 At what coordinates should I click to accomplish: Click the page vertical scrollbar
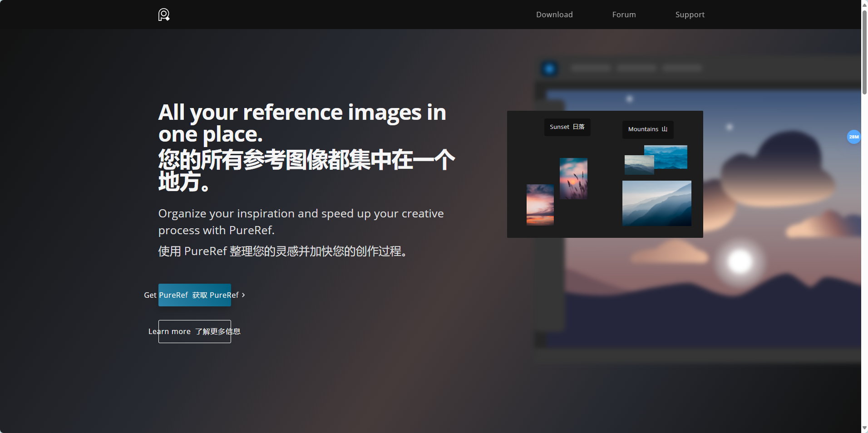pos(864,52)
